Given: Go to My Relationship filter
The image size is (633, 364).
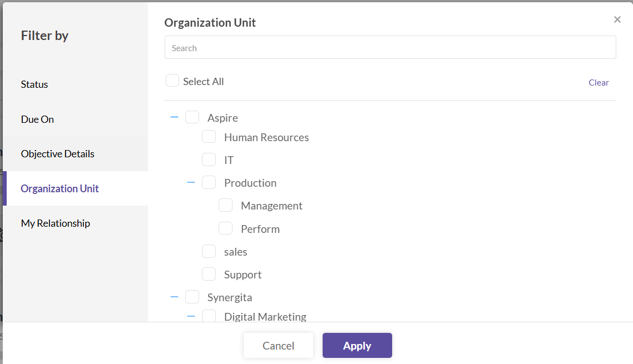Looking at the screenshot, I should (x=56, y=223).
